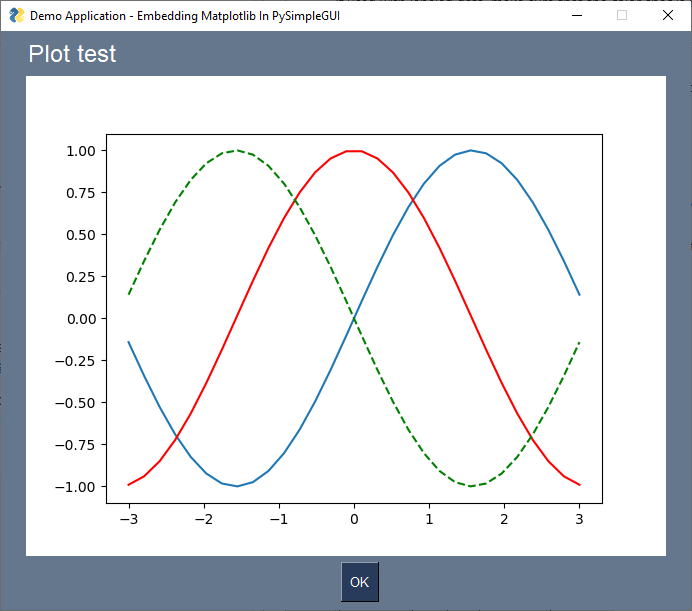Click the trough of the blue curve
Viewport: 692px width, 611px height.
[x=237, y=486]
